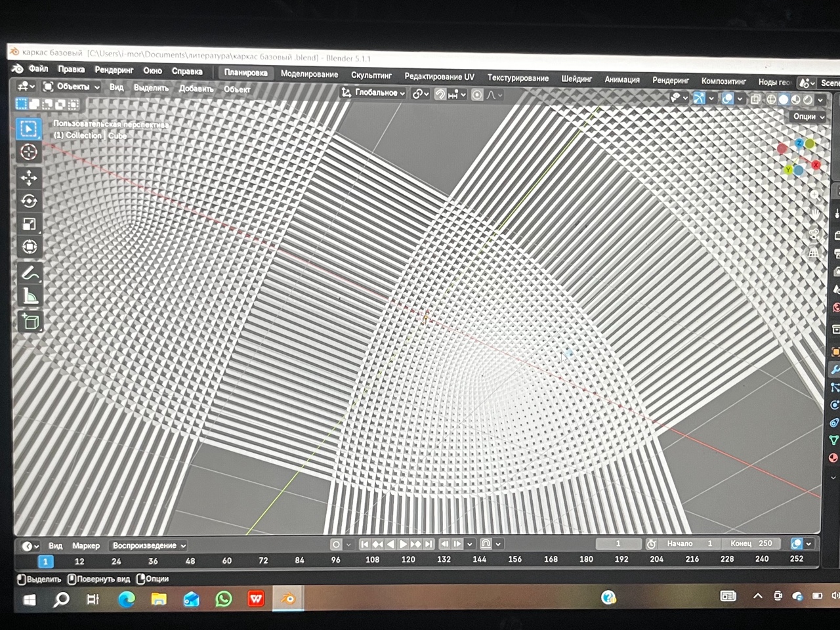Choose the subtract selection mode icon
This screenshot has width=840, height=630.
pos(47,104)
